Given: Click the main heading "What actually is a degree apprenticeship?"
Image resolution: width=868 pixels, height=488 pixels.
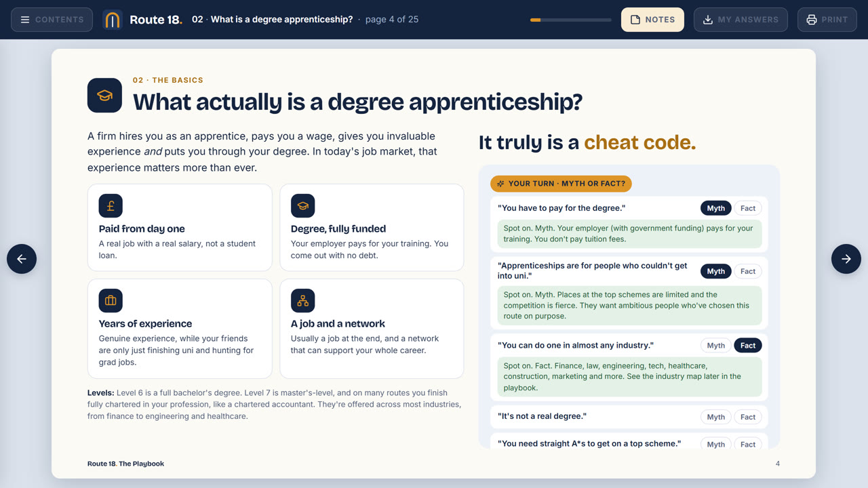Looking at the screenshot, I should pos(357,102).
